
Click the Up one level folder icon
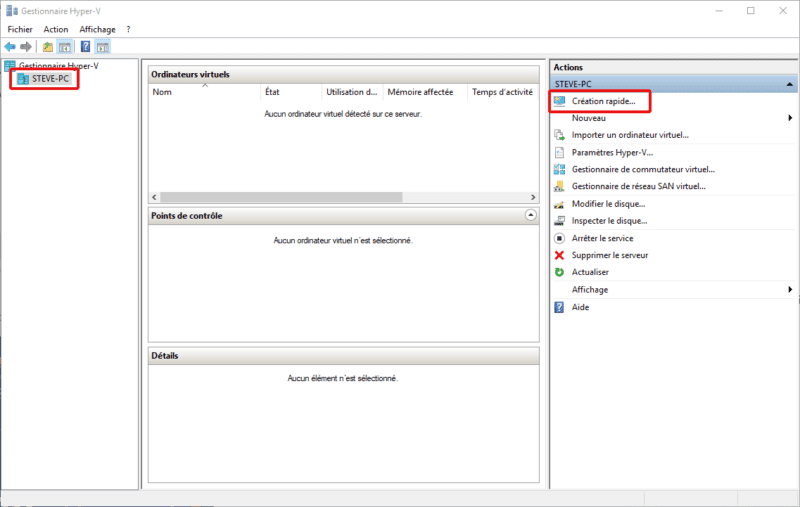point(47,47)
